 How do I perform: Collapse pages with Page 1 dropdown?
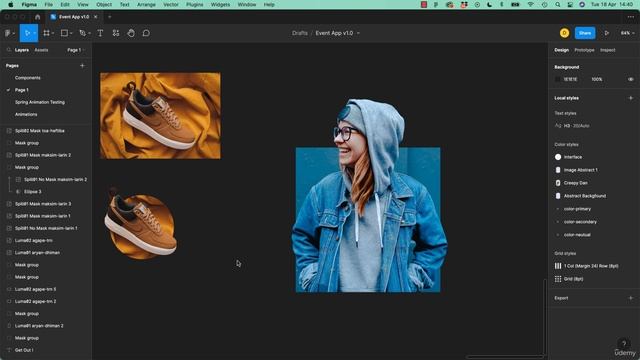point(76,50)
